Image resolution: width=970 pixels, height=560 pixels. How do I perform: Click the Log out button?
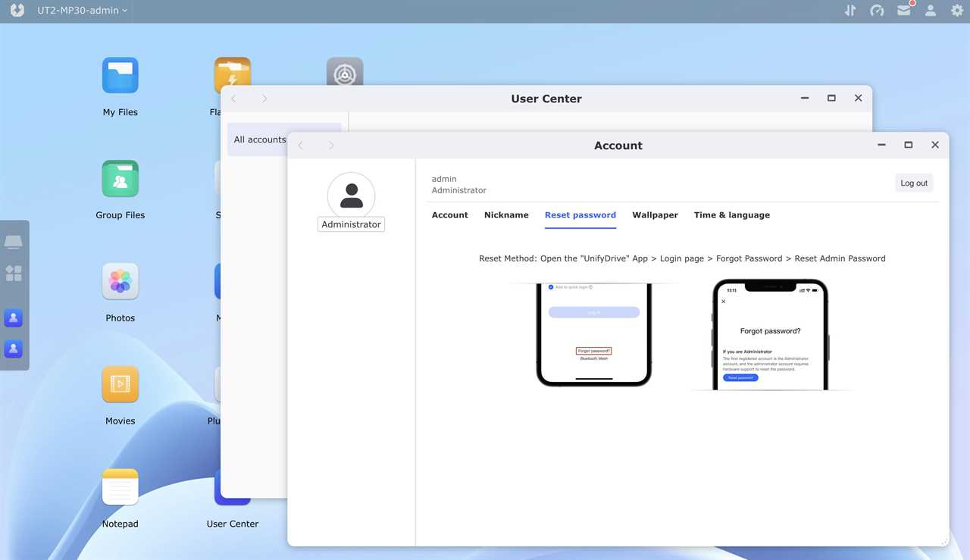pyautogui.click(x=914, y=183)
